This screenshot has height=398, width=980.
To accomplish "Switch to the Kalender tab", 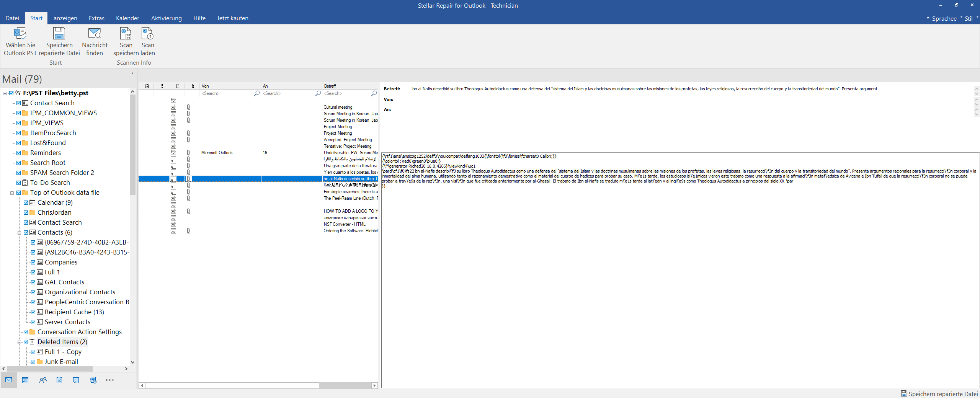I will coord(127,18).
